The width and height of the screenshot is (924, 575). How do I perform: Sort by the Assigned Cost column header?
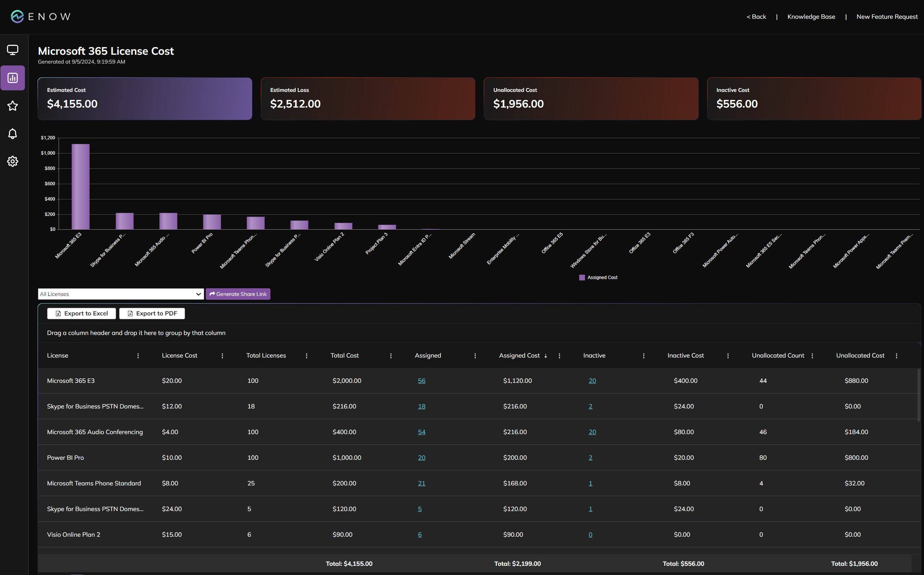click(x=519, y=356)
